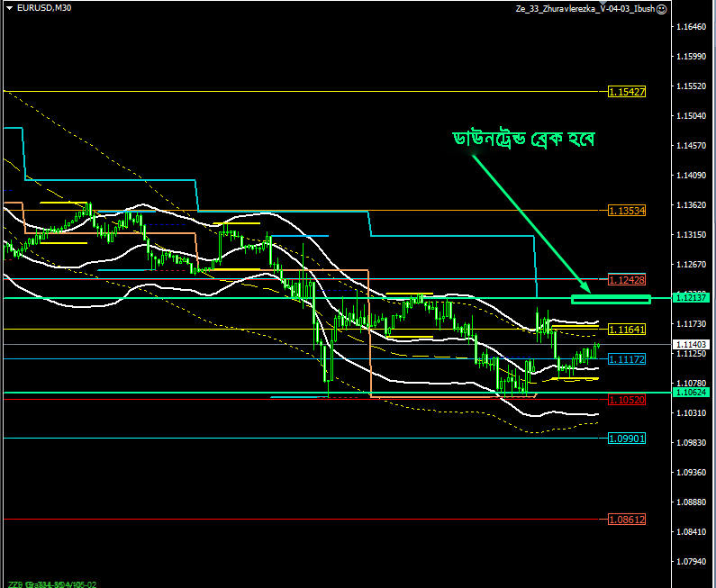716x588 pixels.
Task: Click the green Bengali text annotation
Action: (525, 140)
